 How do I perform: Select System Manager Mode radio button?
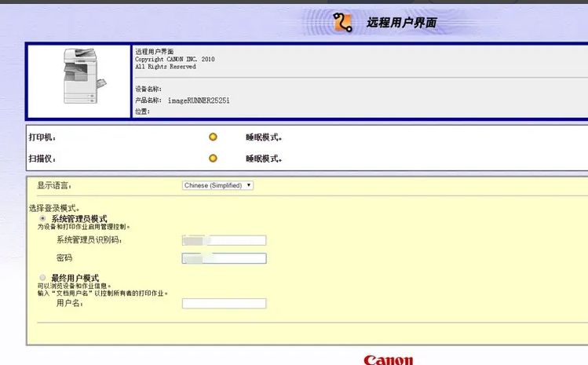coord(42,218)
